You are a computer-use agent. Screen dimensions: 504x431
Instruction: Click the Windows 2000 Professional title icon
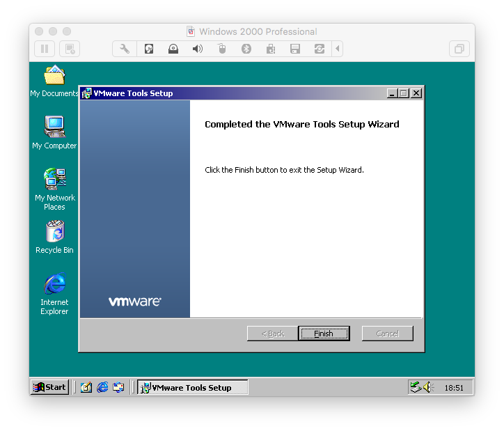pos(191,31)
